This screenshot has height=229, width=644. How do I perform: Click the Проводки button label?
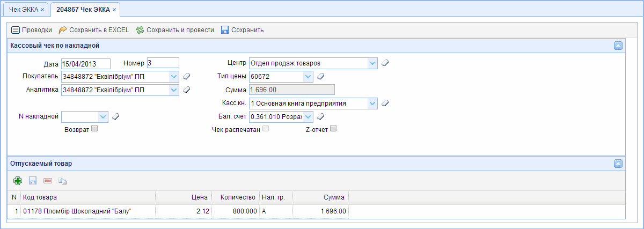[x=37, y=30]
